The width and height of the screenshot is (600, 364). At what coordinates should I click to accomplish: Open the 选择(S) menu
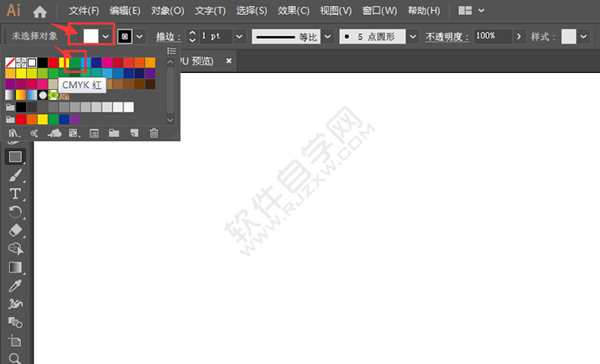252,11
